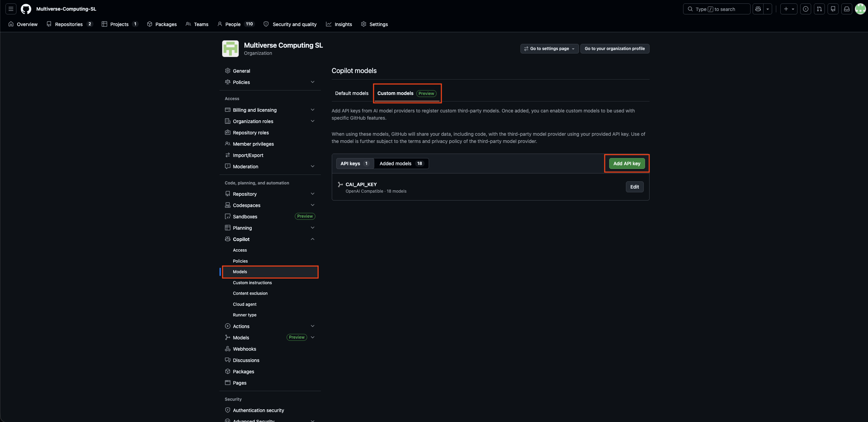The width and height of the screenshot is (868, 422).
Task: Collapse the Copilot sidebar section
Action: pos(312,239)
